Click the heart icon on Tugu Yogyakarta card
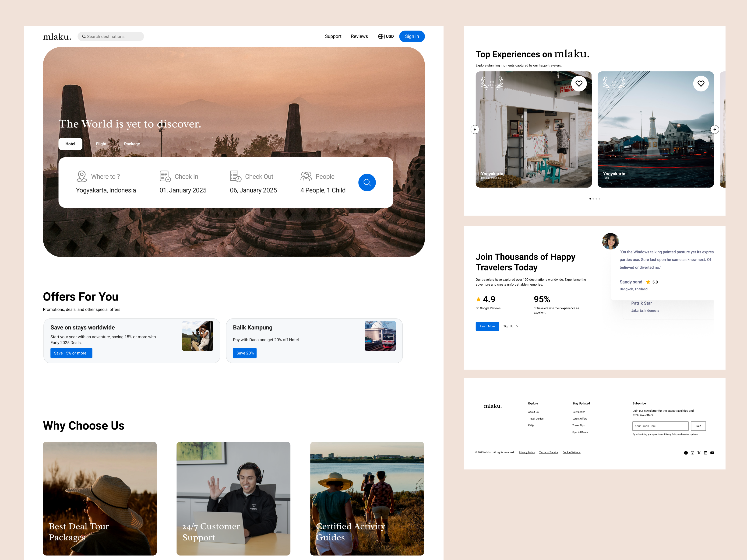Viewport: 747px width, 560px height. 701,83
